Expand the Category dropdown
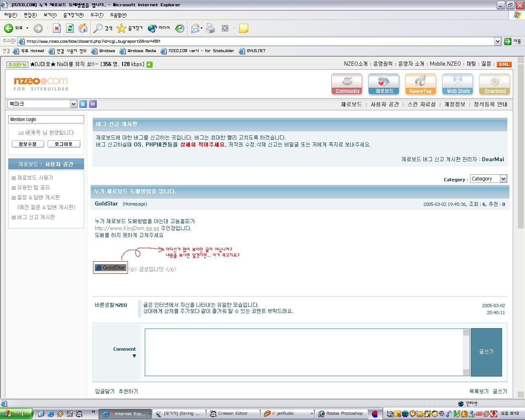Screen dimensions: 525x420 click(503, 179)
